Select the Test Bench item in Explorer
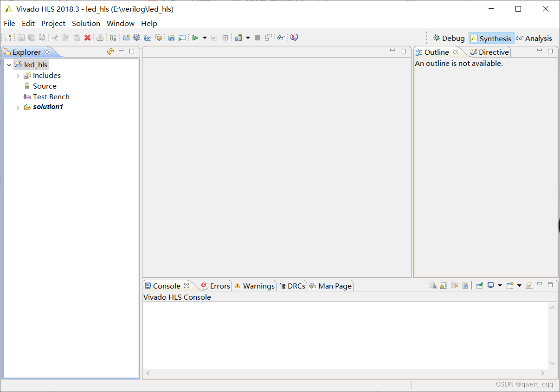The height and width of the screenshot is (392, 560). (47, 97)
